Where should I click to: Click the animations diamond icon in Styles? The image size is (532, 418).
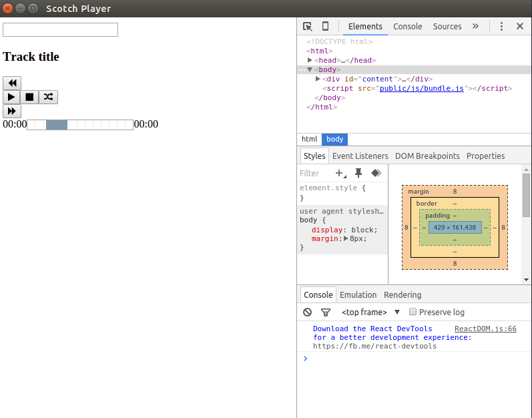point(376,173)
